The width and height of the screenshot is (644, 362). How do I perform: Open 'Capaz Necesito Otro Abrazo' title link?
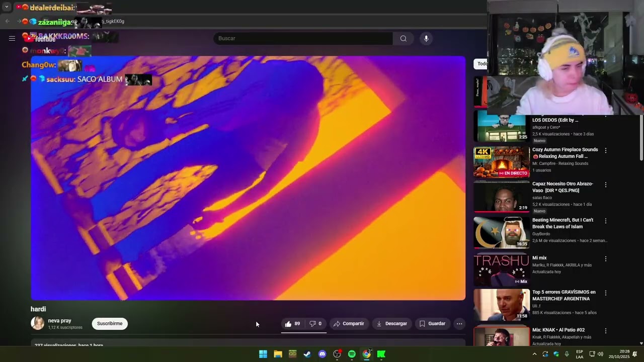tap(562, 187)
